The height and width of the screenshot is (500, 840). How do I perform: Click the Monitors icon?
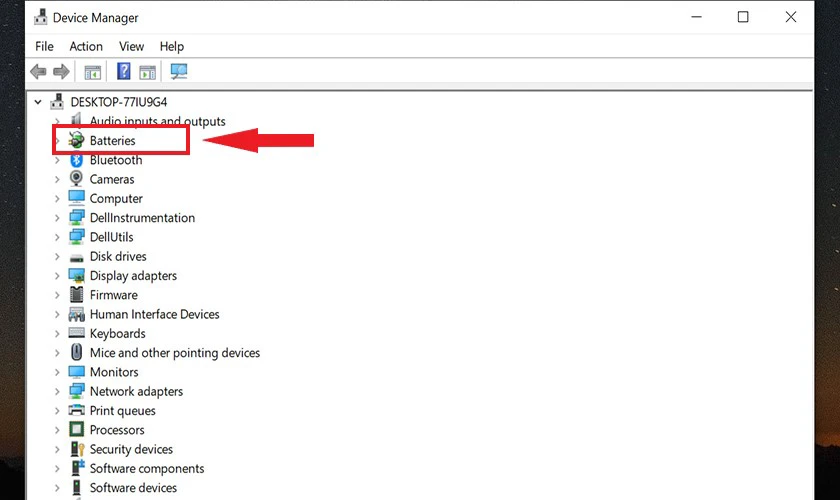tap(77, 371)
